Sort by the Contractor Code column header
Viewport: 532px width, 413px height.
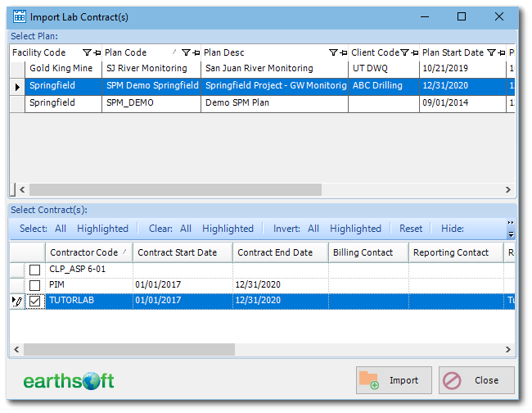(83, 252)
